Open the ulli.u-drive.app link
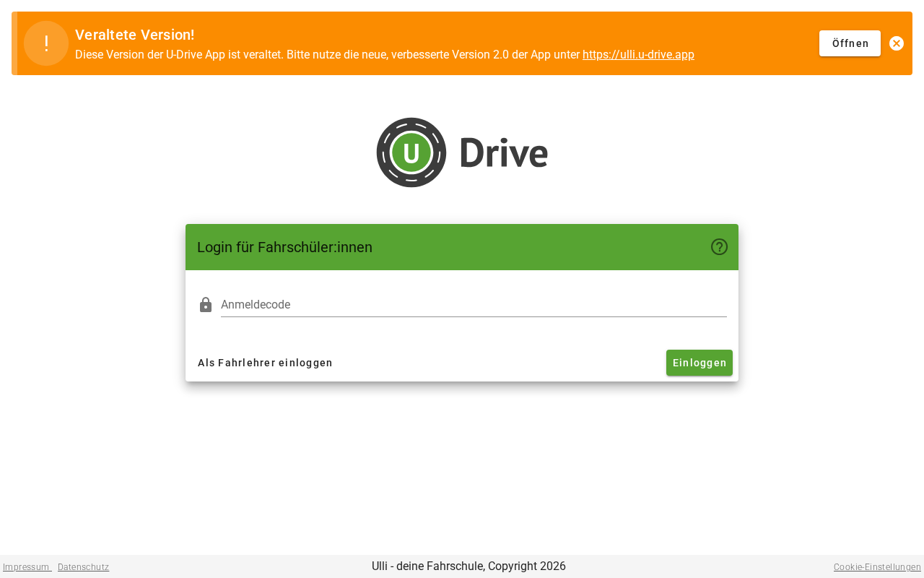Screen dimensions: 924x578 [x=638, y=54]
